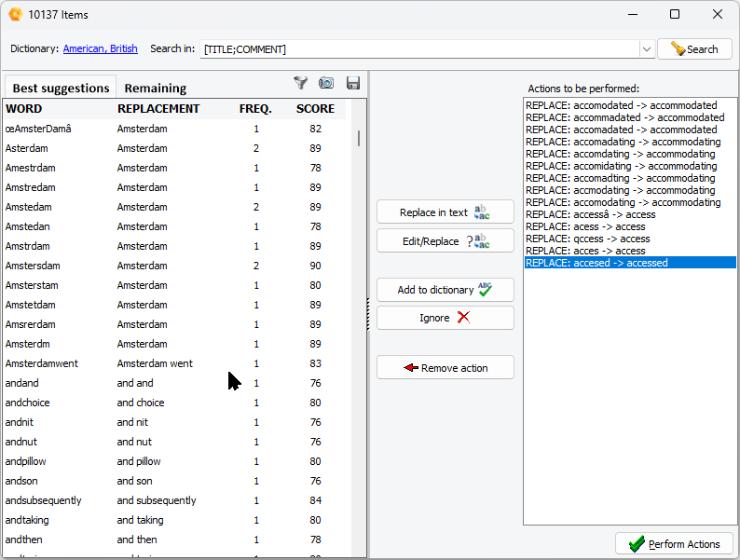The image size is (740, 560).
Task: Select action 'accomodating -> accommodating'
Action: (630, 202)
